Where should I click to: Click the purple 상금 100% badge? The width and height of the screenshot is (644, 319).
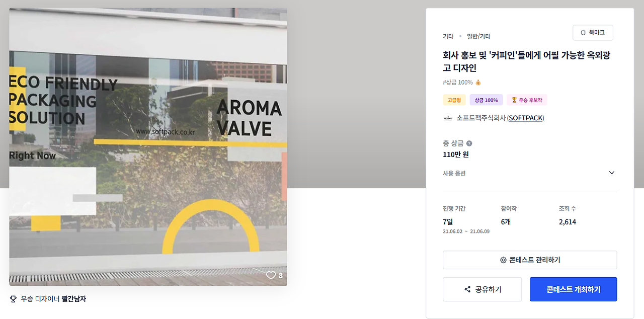pos(486,100)
